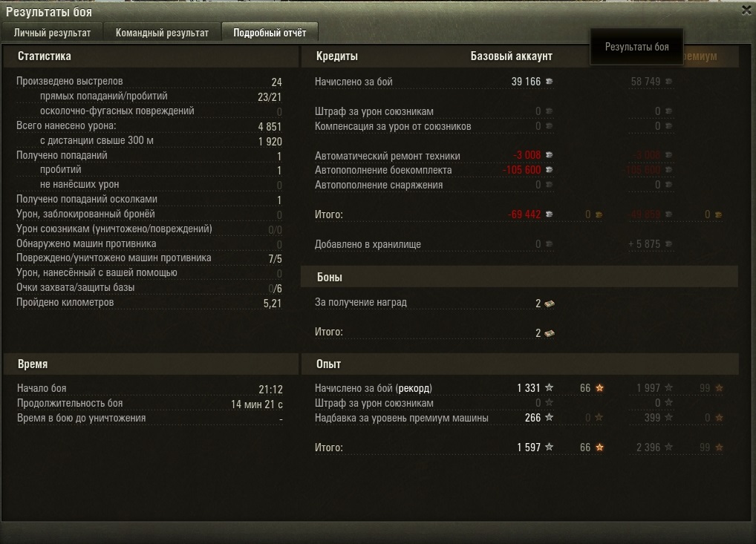Click the orange free XP star next to 66

599,387
